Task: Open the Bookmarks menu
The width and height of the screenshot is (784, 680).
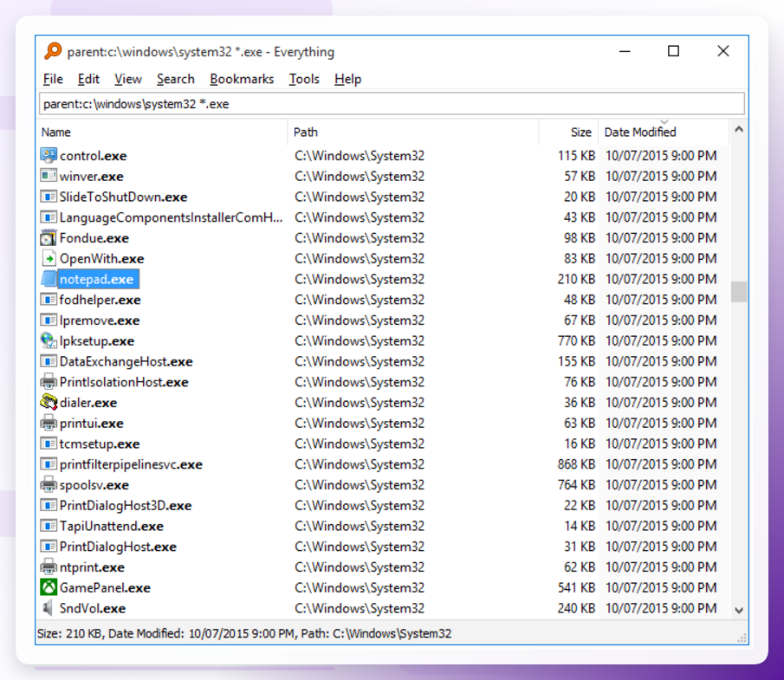Action: [242, 79]
